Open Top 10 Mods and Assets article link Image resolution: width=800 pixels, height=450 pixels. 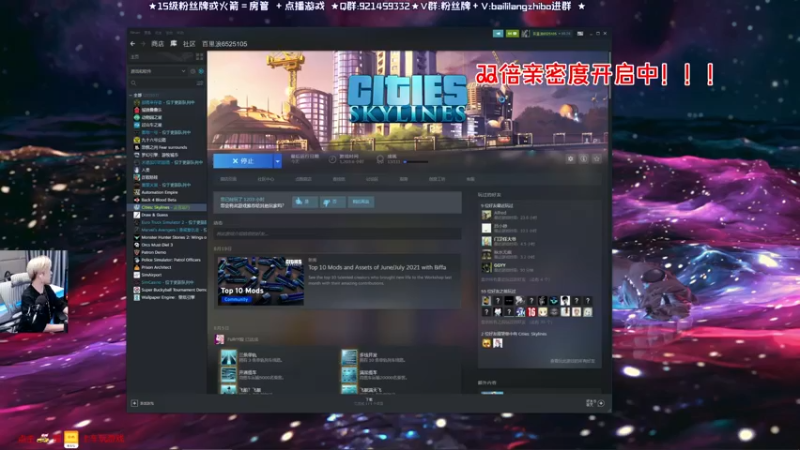(x=377, y=267)
